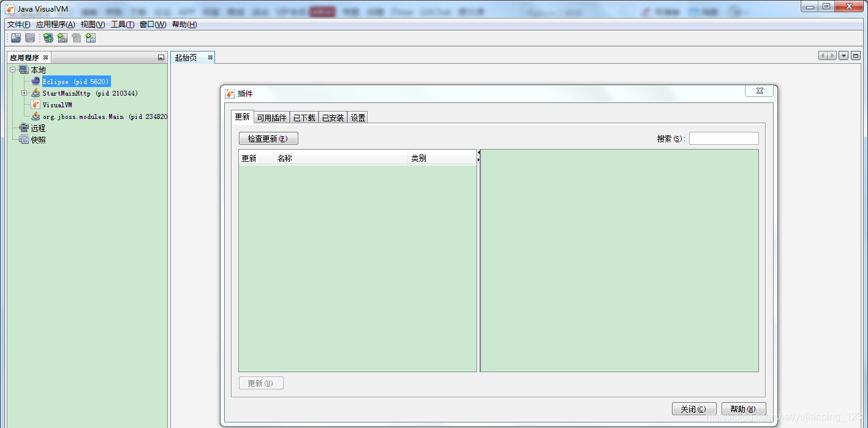Sort by the 更新 column header

click(x=256, y=158)
